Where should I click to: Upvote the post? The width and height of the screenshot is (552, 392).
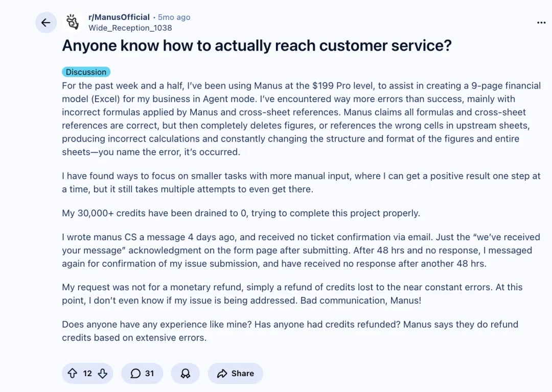click(x=73, y=374)
